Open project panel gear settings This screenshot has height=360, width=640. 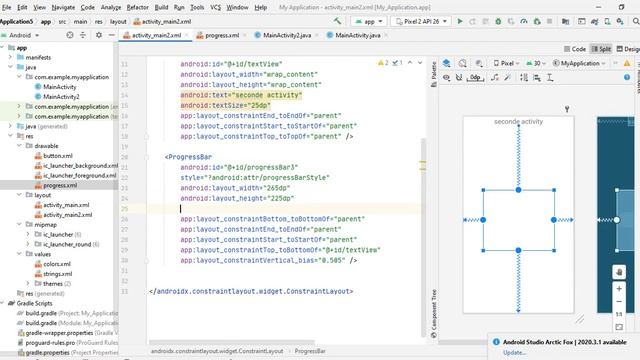99,35
